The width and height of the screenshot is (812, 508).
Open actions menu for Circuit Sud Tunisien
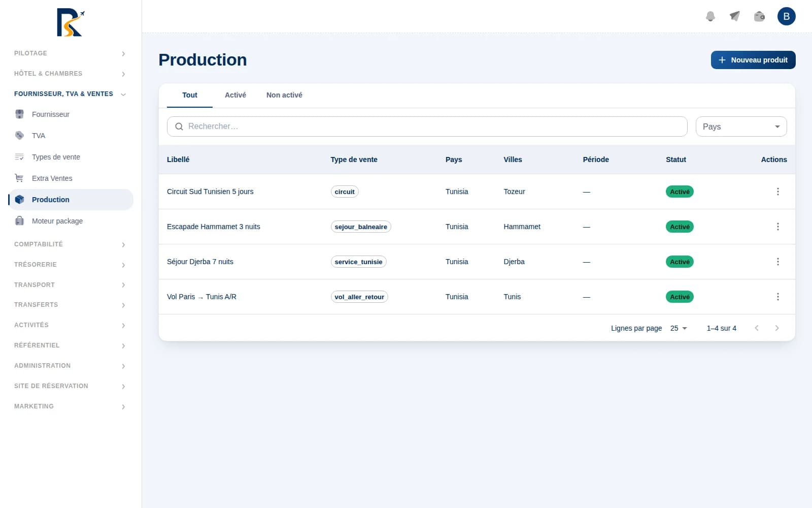[777, 192]
